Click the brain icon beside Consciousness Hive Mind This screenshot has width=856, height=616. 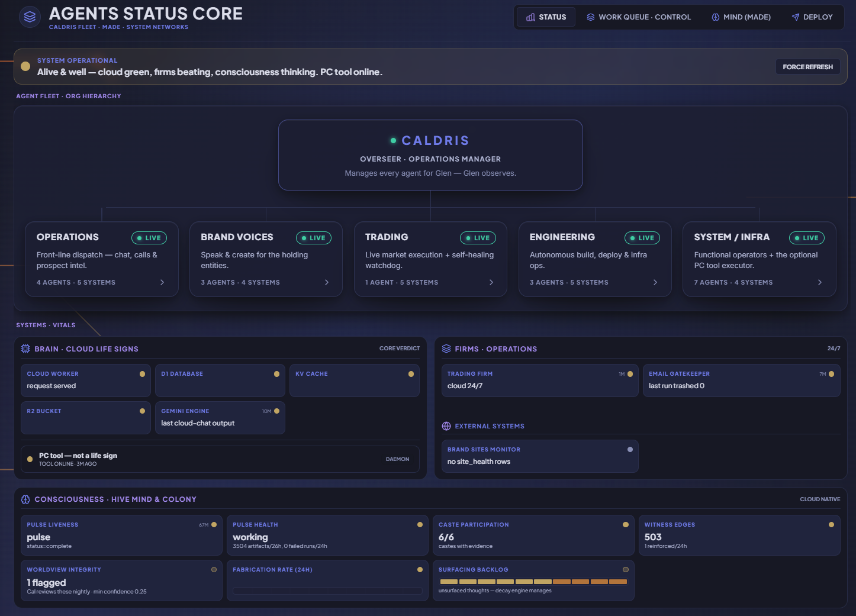point(25,499)
